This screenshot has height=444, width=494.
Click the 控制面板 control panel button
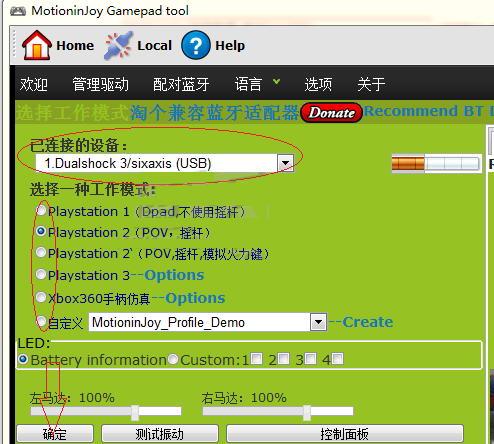345,434
